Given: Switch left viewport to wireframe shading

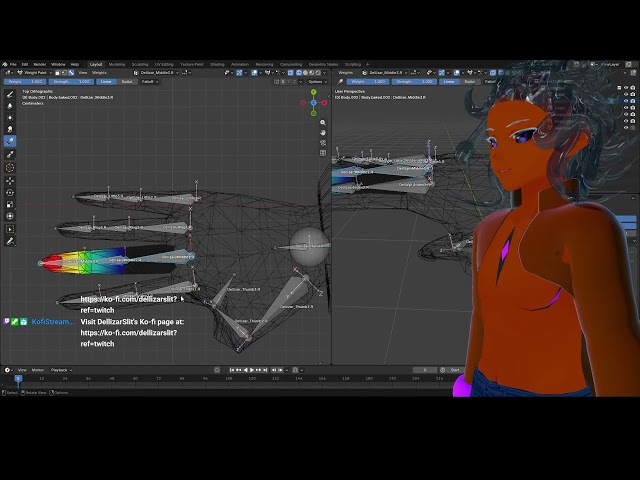Looking at the screenshot, I should coord(299,73).
